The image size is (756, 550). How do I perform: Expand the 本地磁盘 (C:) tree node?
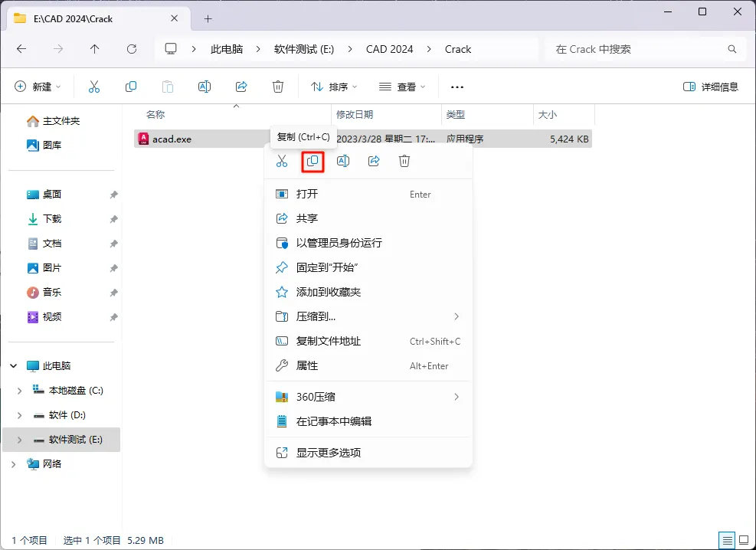pos(19,391)
